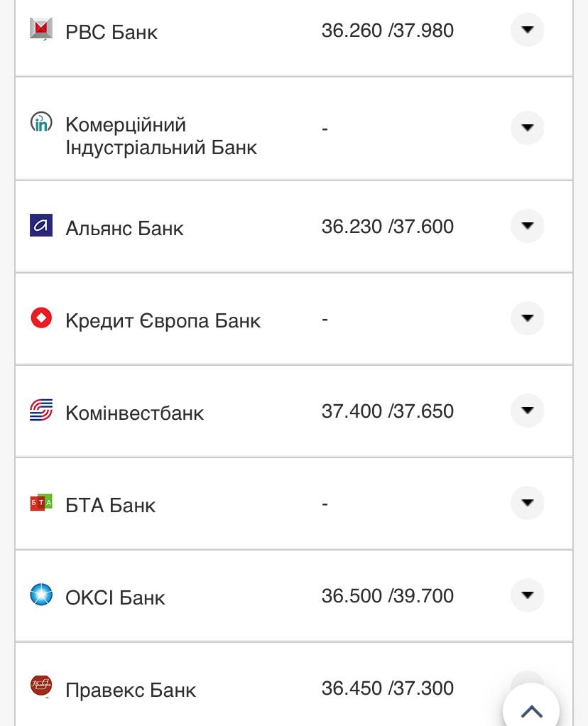
Task: Click the ОКСІ Банк blue logo
Action: (41, 595)
